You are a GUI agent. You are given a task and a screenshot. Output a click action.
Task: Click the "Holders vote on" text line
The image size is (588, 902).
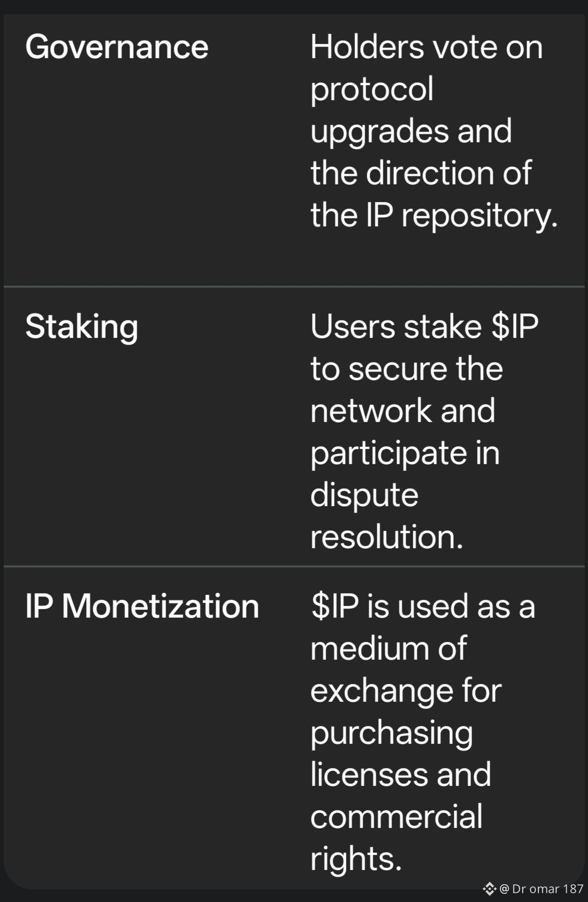coord(426,47)
